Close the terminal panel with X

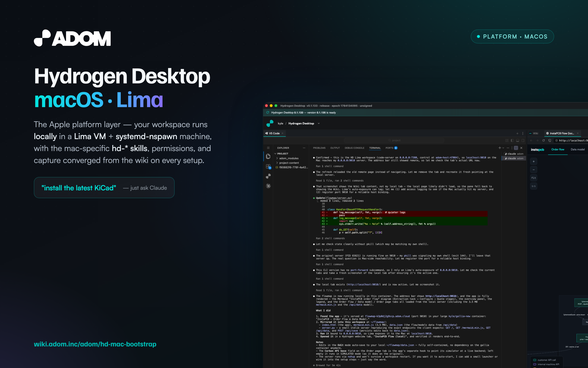tap(521, 148)
